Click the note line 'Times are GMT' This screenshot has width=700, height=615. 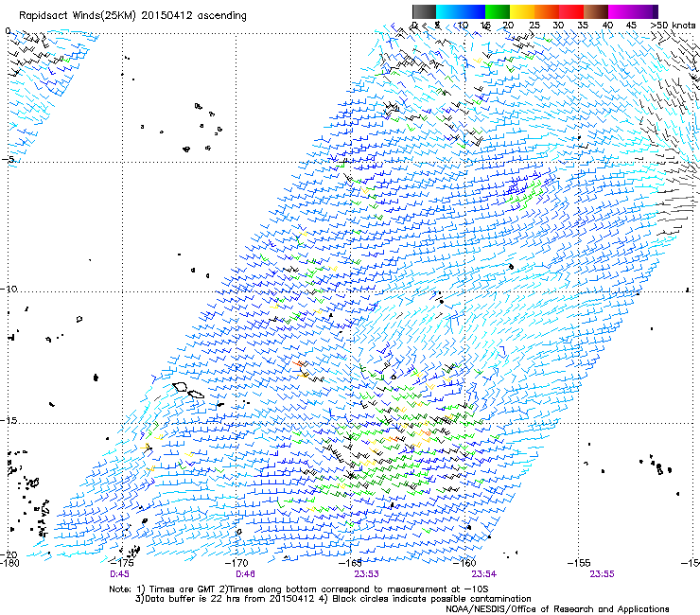coord(183,589)
